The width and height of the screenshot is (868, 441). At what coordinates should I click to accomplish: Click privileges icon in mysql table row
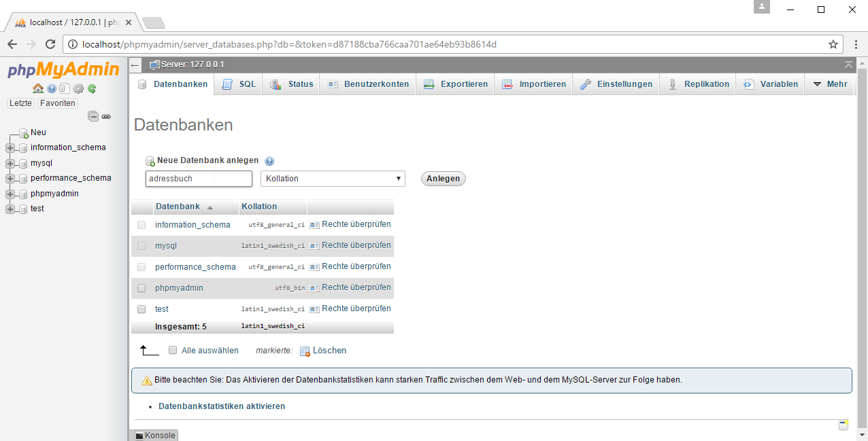coord(314,246)
